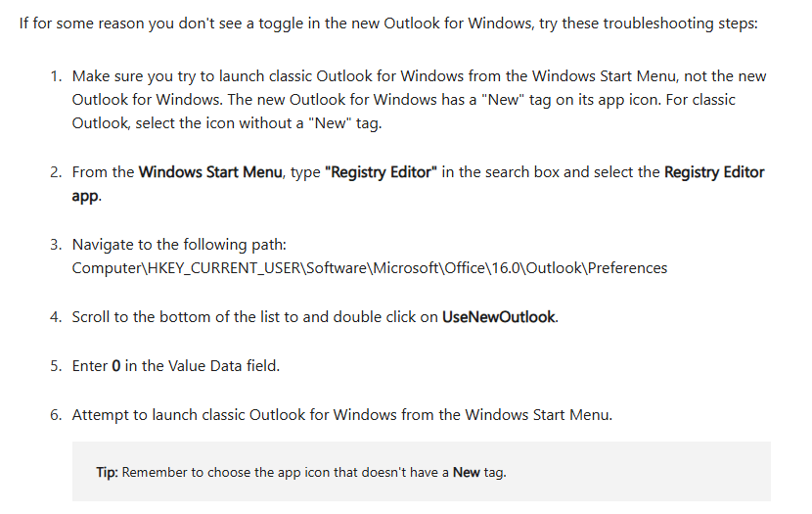This screenshot has width=812, height=514.
Task: Click step 1 list number
Action: (56, 76)
